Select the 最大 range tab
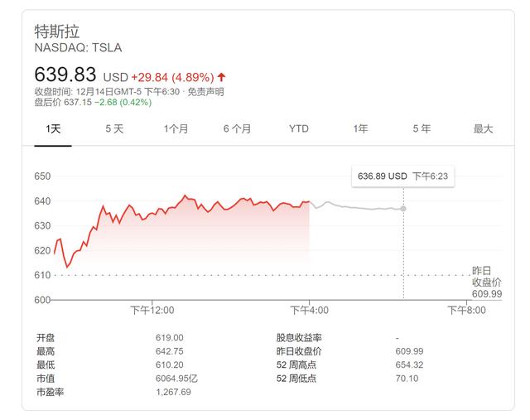Image resolution: width=530 pixels, height=420 pixels. coord(483,129)
